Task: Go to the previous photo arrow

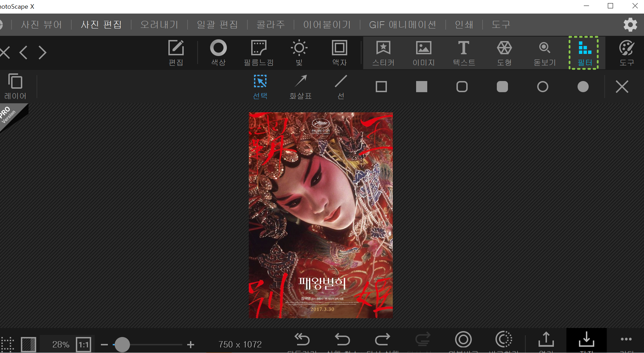Action: click(x=24, y=53)
